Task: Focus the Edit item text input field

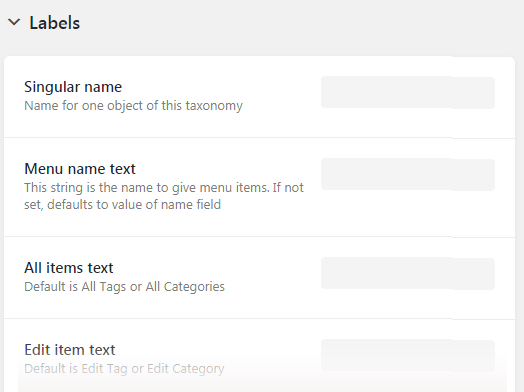Action: (408, 356)
